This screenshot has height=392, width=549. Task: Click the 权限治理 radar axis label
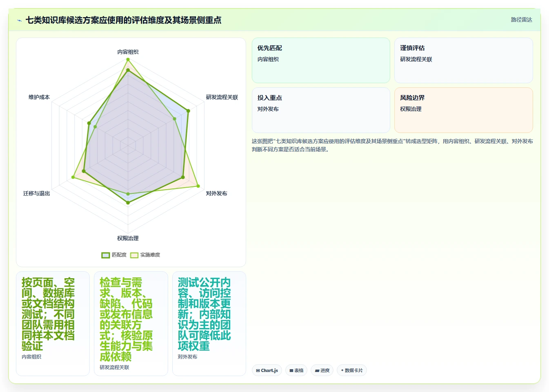[x=128, y=238]
